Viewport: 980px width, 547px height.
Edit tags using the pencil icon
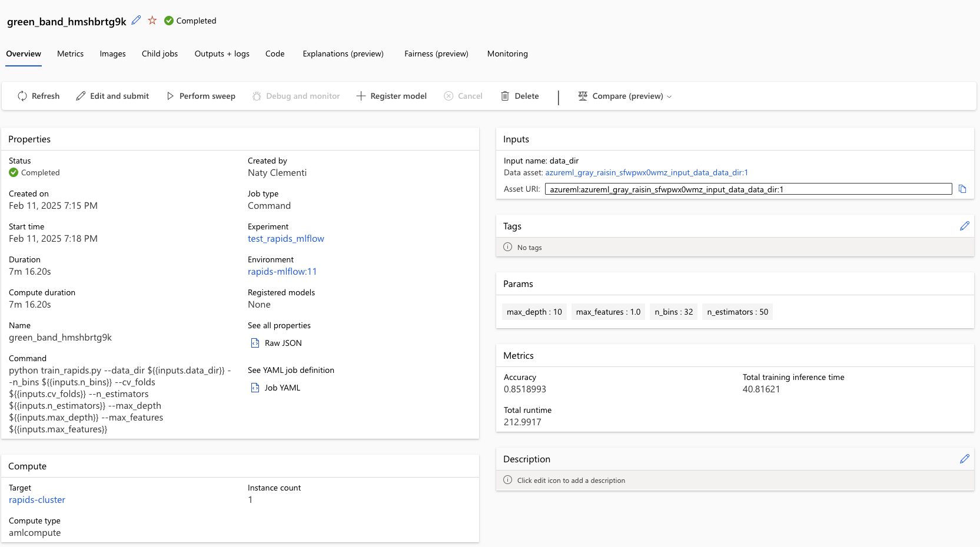click(965, 226)
